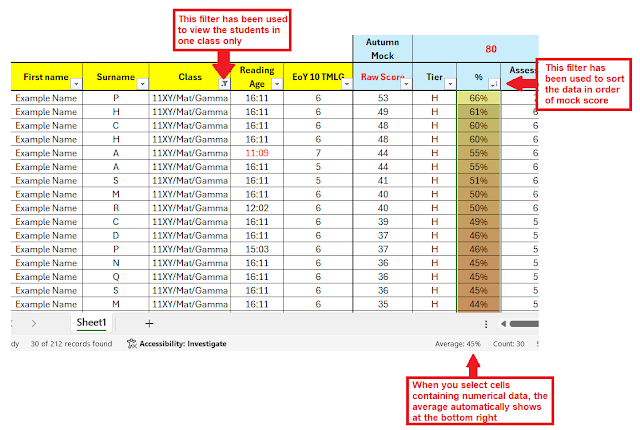
Task: Click the Average: 45% status bar value
Action: (x=458, y=344)
